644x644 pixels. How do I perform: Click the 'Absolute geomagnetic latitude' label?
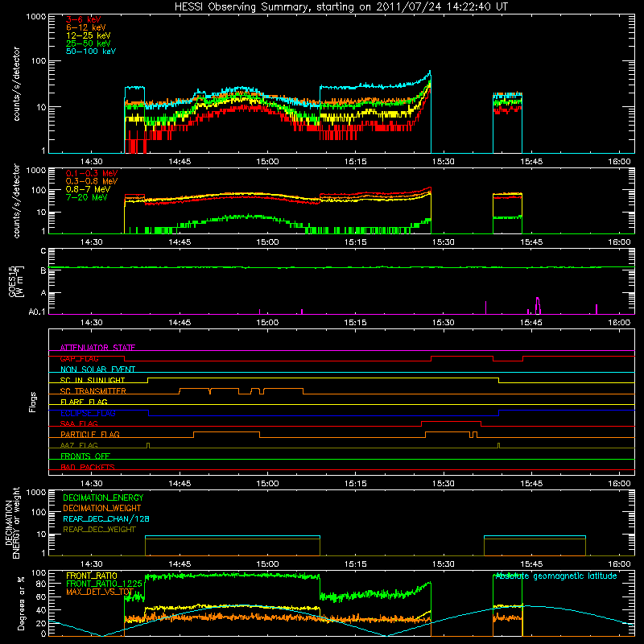point(556,576)
